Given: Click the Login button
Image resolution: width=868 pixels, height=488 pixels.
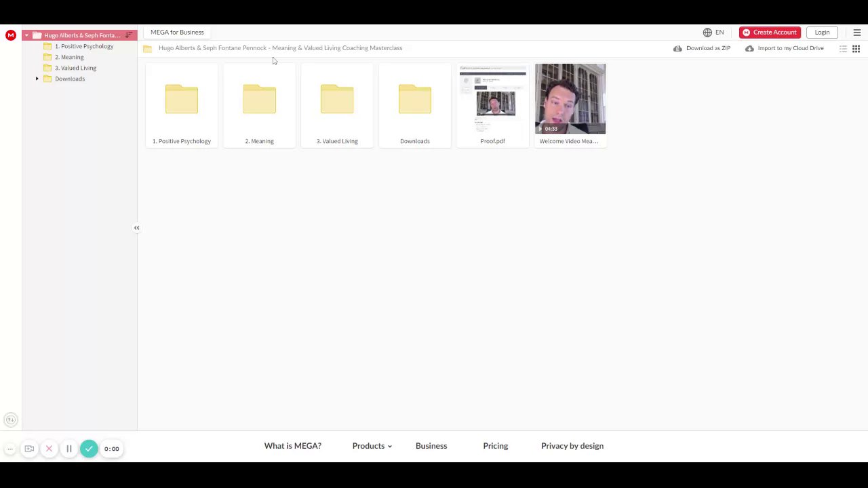Looking at the screenshot, I should click(822, 33).
